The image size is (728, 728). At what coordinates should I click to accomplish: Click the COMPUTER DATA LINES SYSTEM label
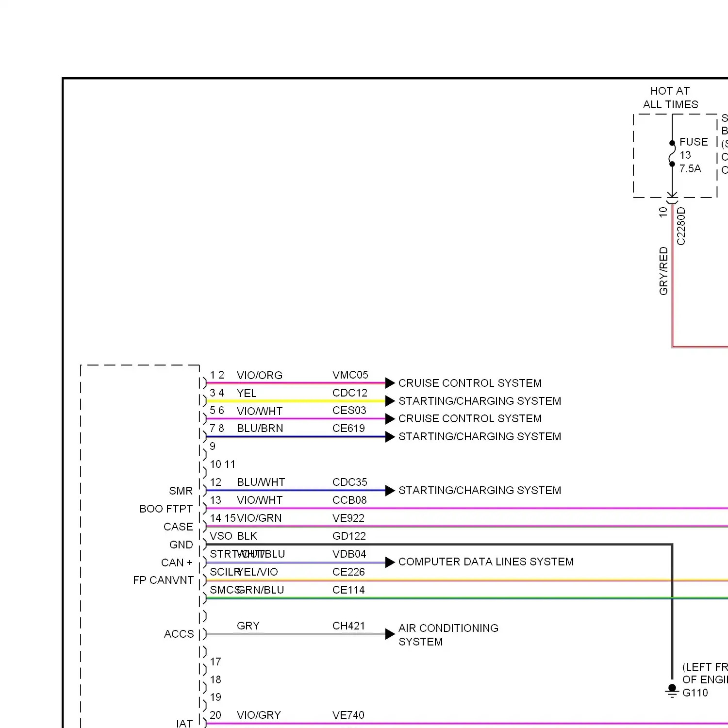(x=486, y=562)
